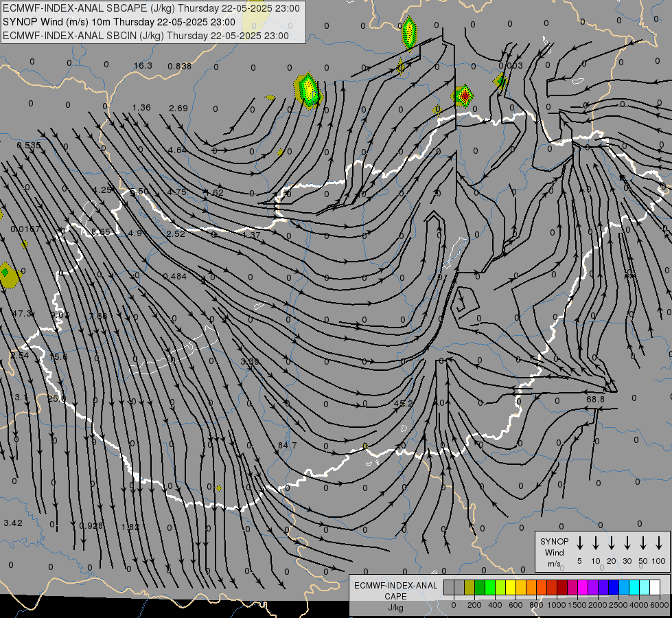Pick the white swatch at legend end
This screenshot has width=672, height=618.
click(654, 588)
